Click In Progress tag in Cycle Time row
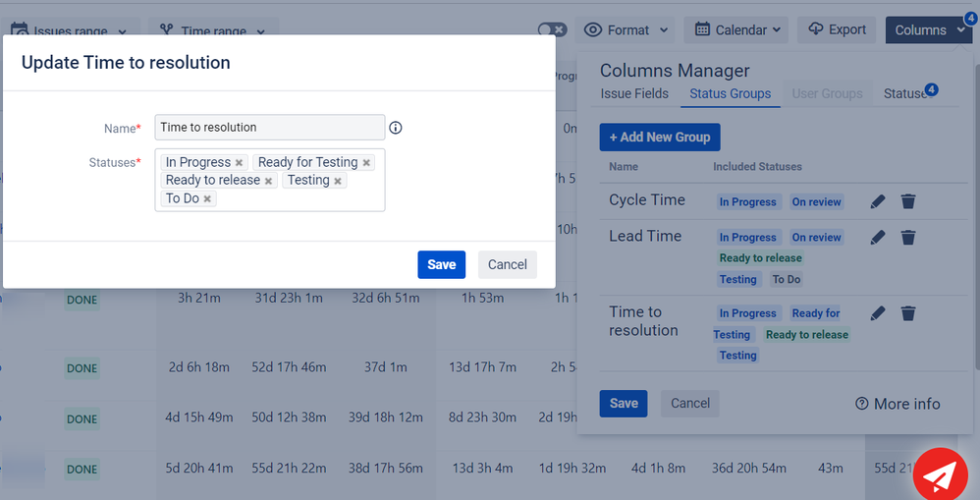This screenshot has height=500, width=980. click(748, 202)
